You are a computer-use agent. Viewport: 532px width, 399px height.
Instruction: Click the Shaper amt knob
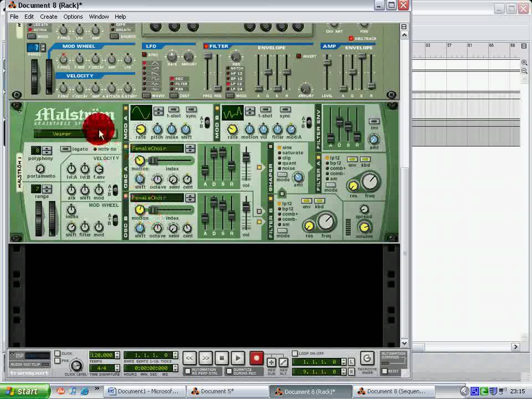pyautogui.click(x=298, y=177)
